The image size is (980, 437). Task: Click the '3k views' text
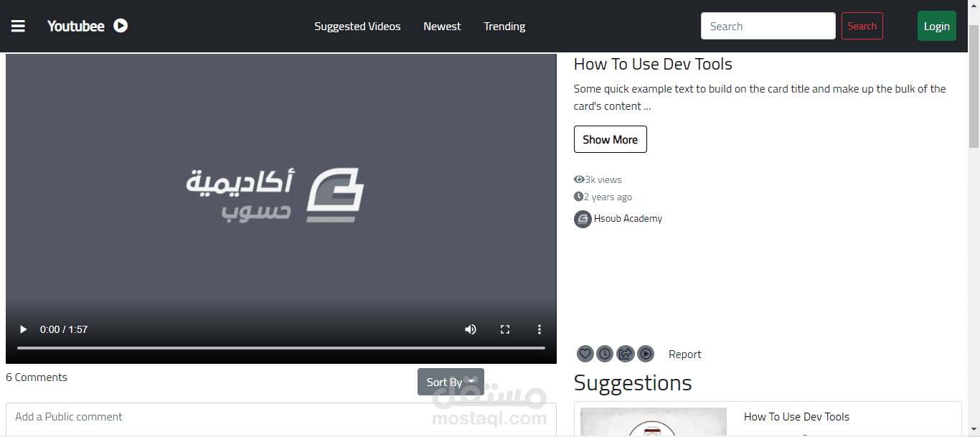pyautogui.click(x=603, y=179)
